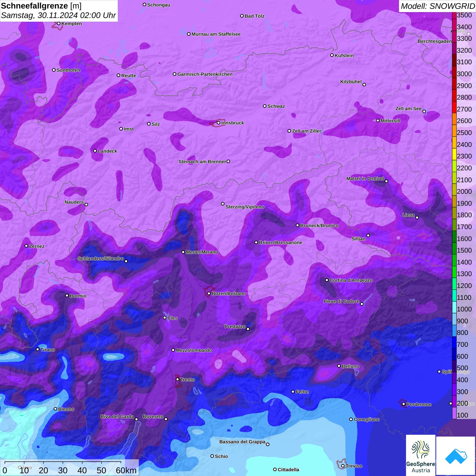Click the Innsbruck city marker
Image resolution: width=476 pixels, height=476 pixels.
click(x=219, y=123)
